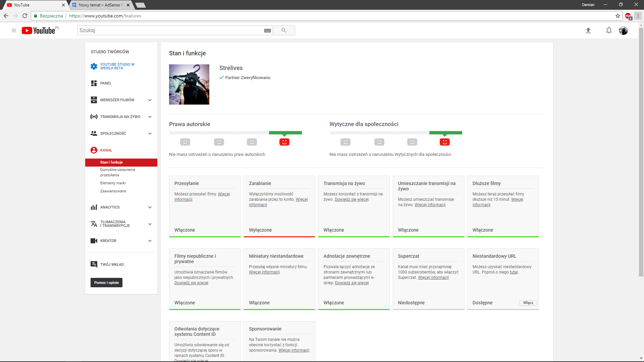Open the user avatar account menu
Screen dimensions: 644x362
[623, 31]
